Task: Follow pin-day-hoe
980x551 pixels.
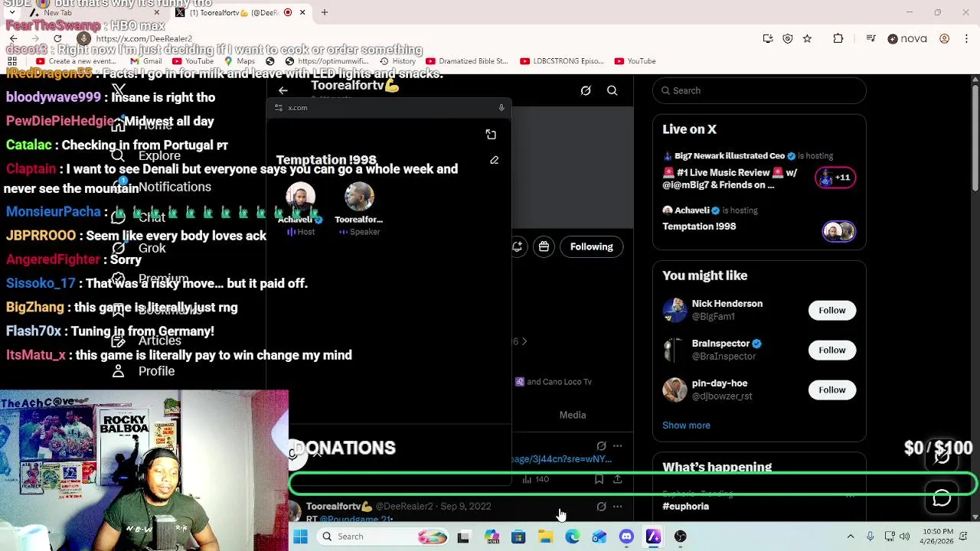Action: (832, 390)
